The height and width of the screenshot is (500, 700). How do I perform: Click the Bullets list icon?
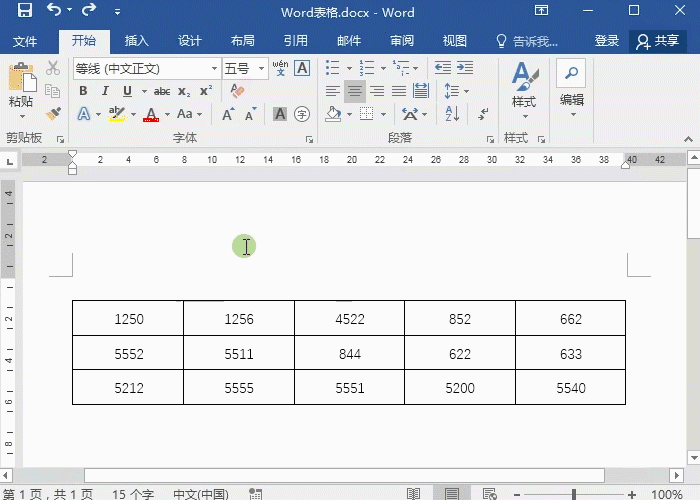(x=333, y=68)
